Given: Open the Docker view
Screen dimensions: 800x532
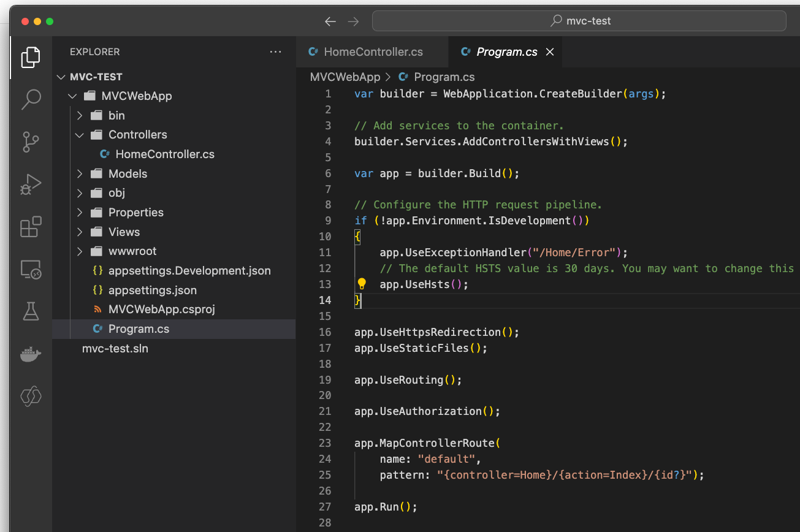Looking at the screenshot, I should point(31,354).
